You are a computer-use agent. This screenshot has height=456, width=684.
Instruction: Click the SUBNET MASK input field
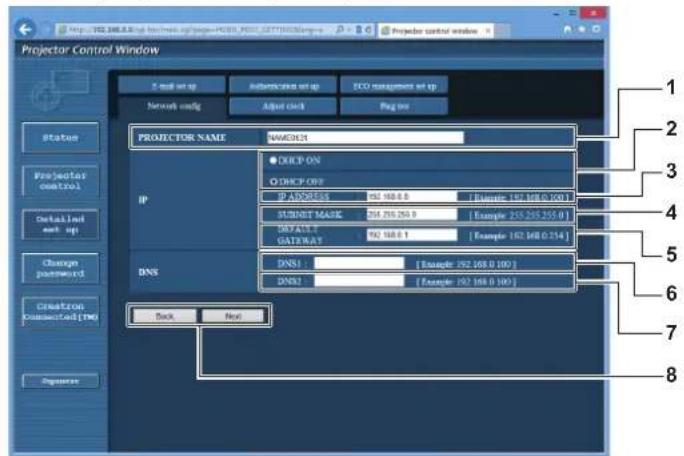pos(411,214)
